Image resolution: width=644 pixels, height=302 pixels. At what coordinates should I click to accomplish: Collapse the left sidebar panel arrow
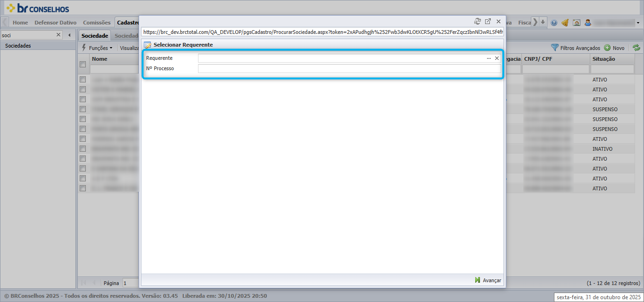pos(69,35)
